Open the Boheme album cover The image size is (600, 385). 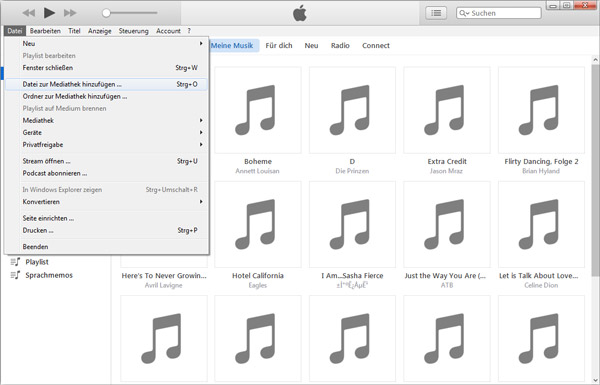[258, 110]
